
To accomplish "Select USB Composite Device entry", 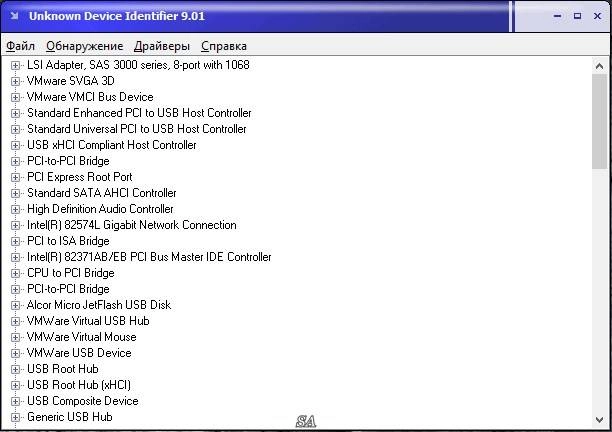I will [83, 401].
